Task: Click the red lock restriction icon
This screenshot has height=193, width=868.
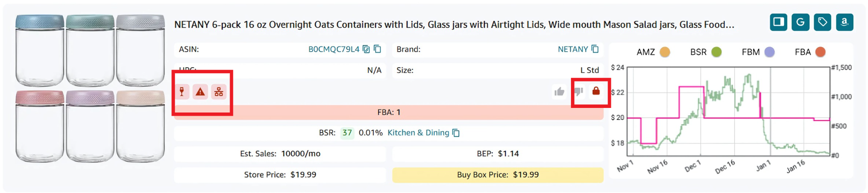Action: [596, 91]
